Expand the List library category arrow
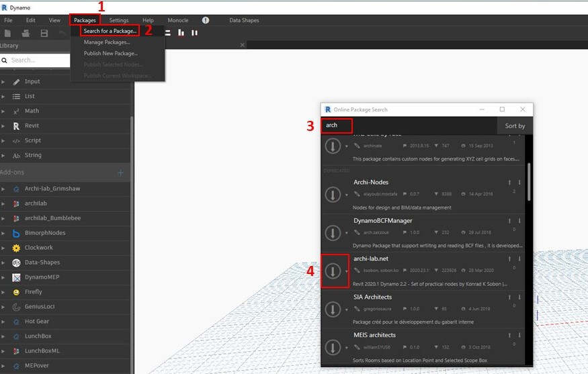588x374 pixels. click(3, 96)
